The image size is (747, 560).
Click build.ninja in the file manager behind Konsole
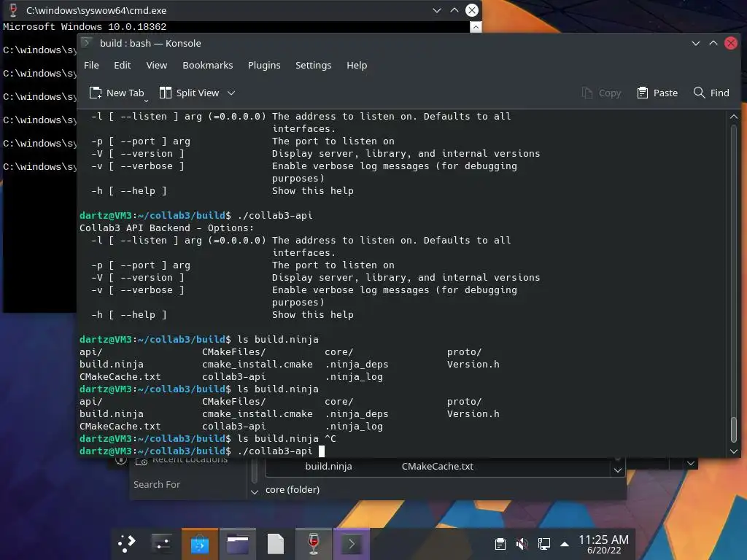coord(329,466)
